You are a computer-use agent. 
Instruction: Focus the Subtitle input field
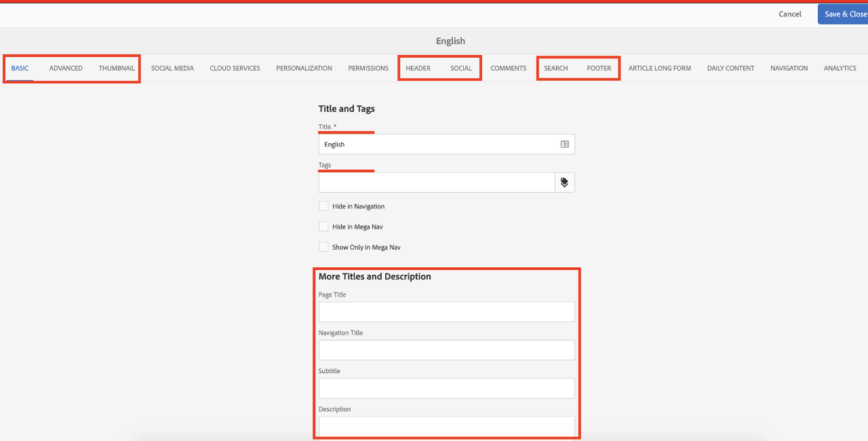point(446,388)
